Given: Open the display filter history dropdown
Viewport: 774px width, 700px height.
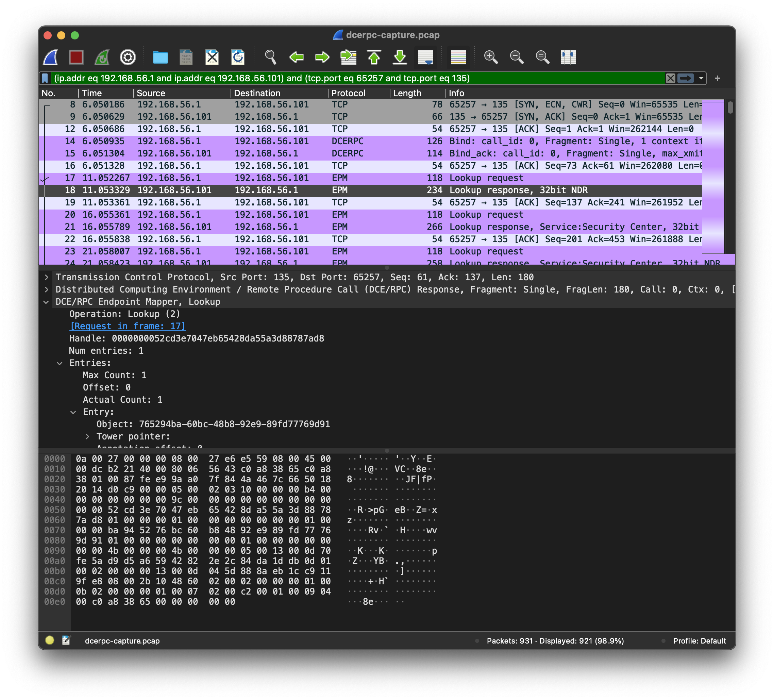Looking at the screenshot, I should pos(701,78).
